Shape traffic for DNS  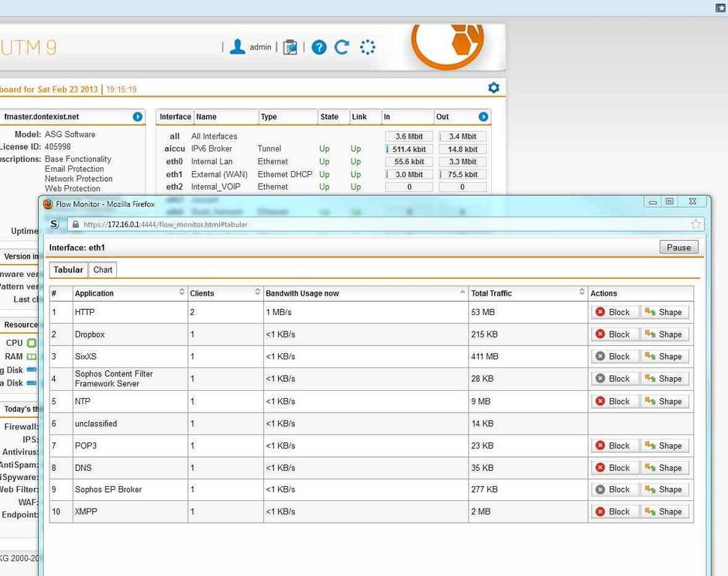[664, 468]
